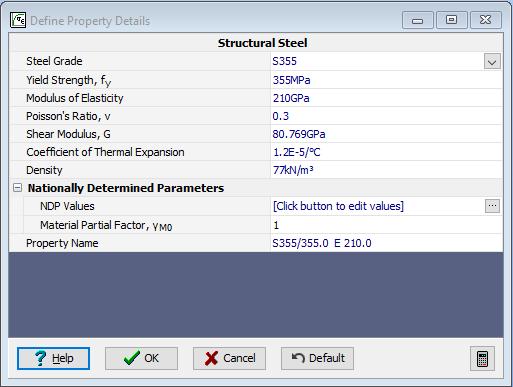Maximize the Define Property Details window
Viewport: 513px width, 387px height.
(x=451, y=20)
